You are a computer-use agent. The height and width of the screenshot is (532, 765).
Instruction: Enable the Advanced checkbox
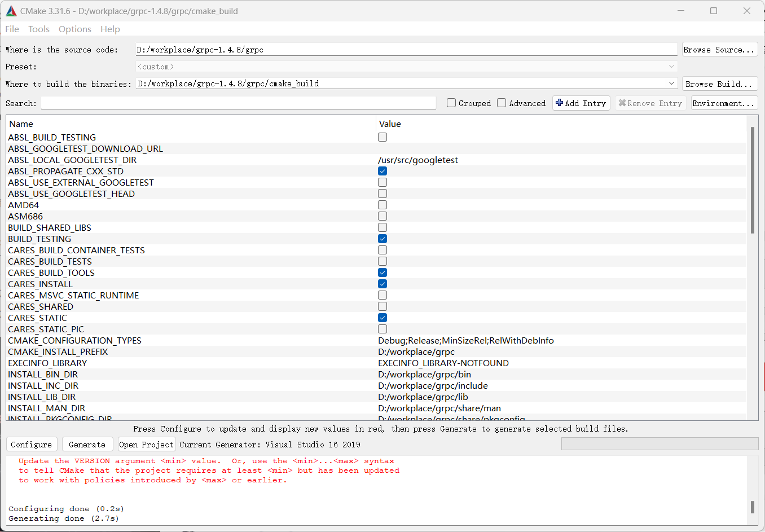coord(502,103)
